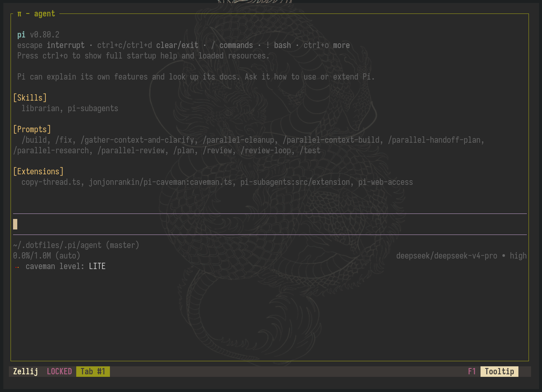Click the /parallel-context-build prompt
The image size is (542, 392).
tap(331, 140)
